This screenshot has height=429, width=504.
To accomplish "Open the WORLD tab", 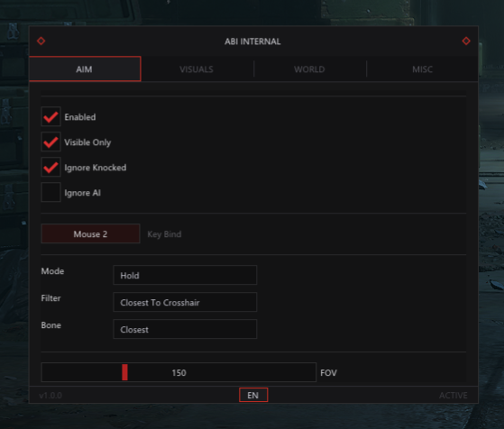I will click(x=309, y=69).
